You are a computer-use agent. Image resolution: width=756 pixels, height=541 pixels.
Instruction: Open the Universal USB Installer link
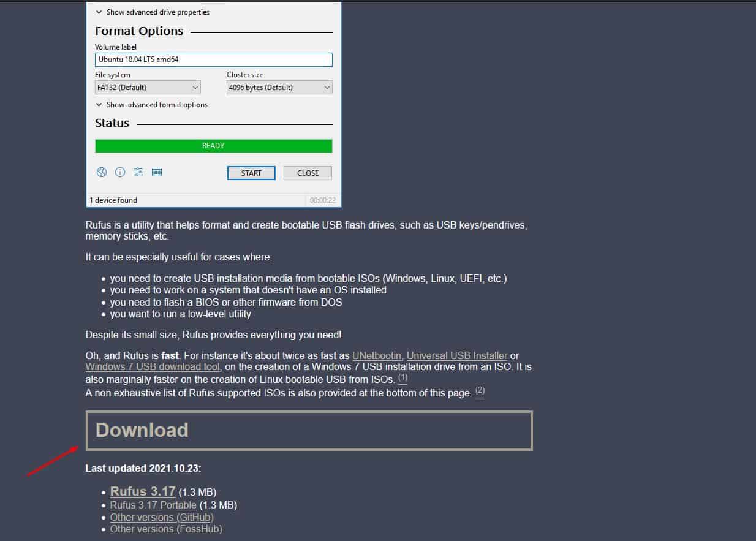point(457,355)
